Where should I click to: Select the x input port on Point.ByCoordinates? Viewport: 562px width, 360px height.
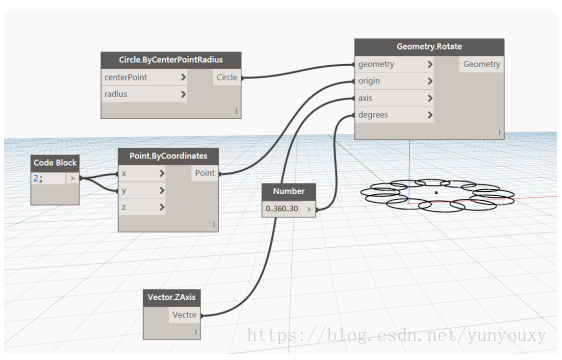[x=142, y=173]
